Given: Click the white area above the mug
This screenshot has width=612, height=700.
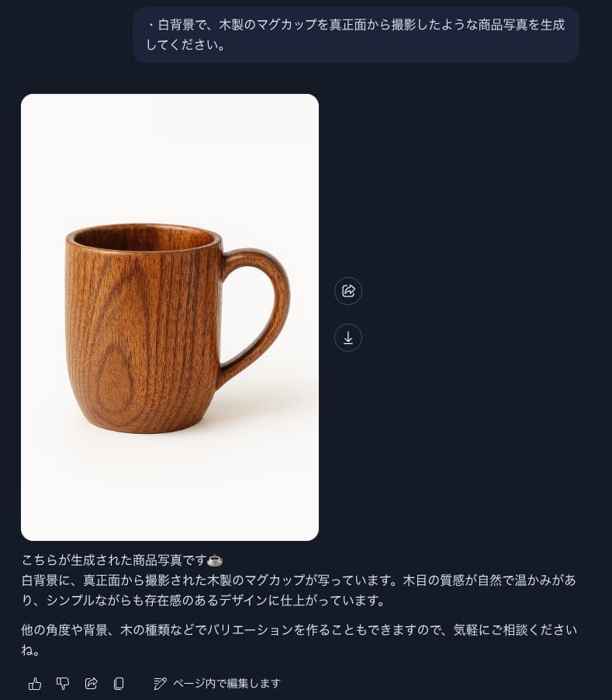Looking at the screenshot, I should [x=170, y=156].
